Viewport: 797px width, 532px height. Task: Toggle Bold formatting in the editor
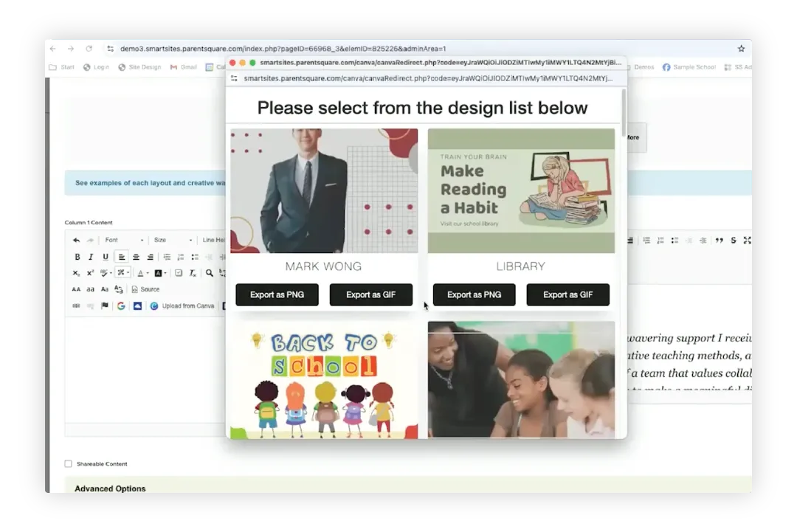point(77,257)
